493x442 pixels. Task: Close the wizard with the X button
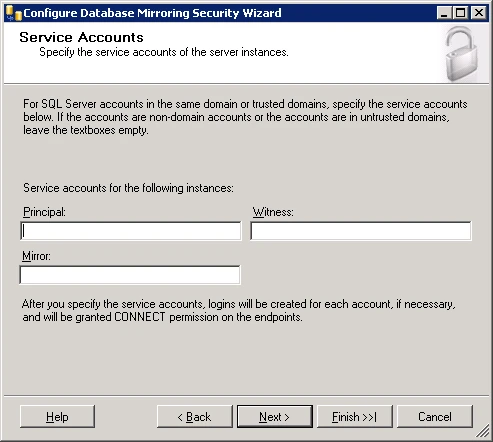479,13
